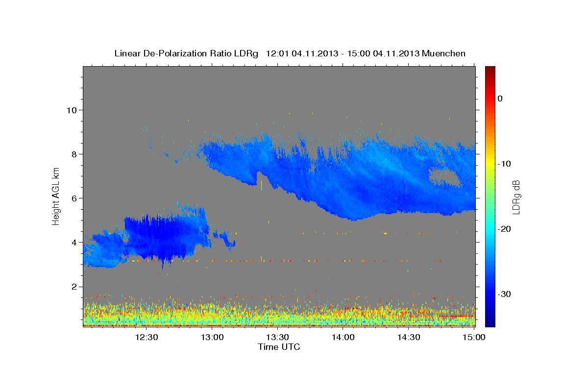Click the height tick label 10

click(x=71, y=110)
